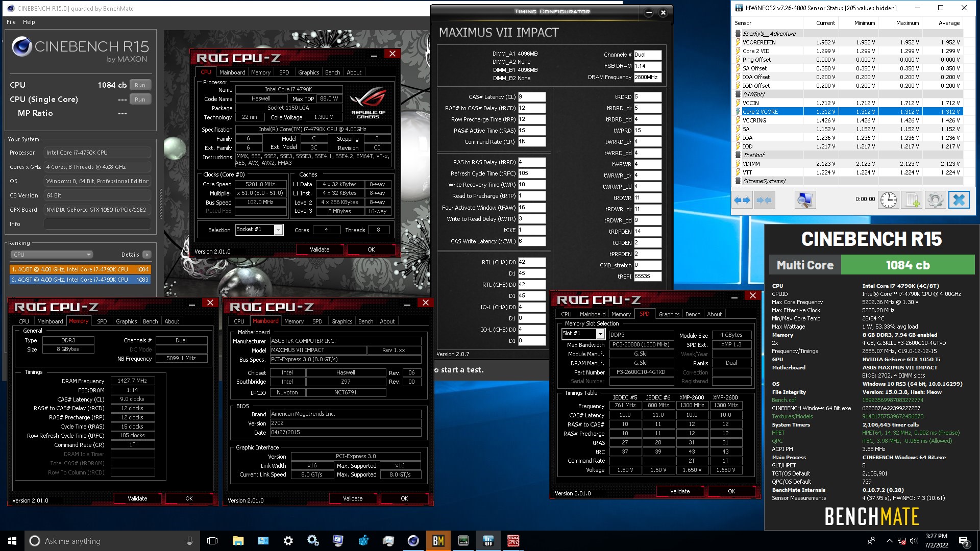The width and height of the screenshot is (980, 551).
Task: Run the CPU multi-core benchmark
Action: pos(140,85)
